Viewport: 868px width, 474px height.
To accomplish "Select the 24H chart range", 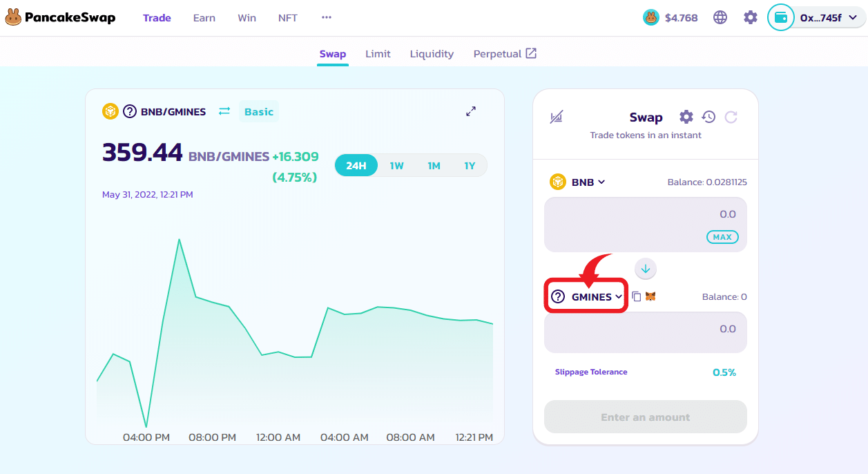I will pos(356,166).
